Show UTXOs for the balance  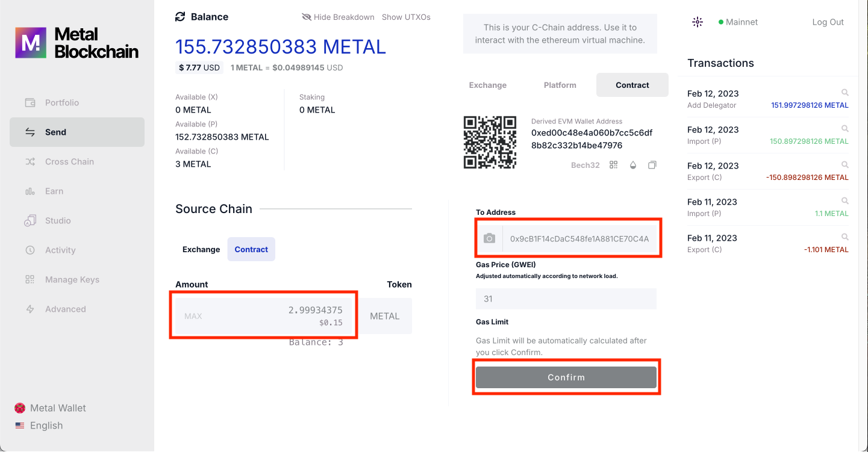click(406, 17)
